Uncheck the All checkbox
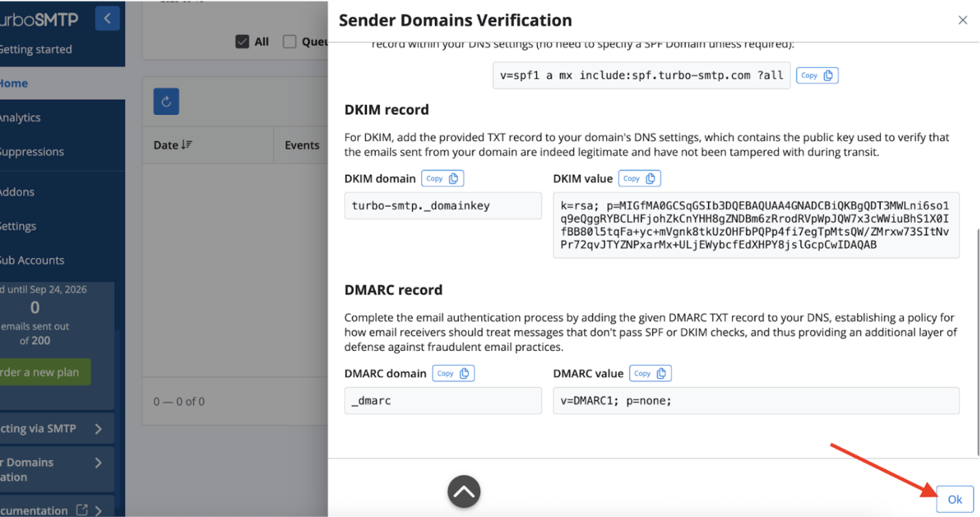The height and width of the screenshot is (517, 980). [x=242, y=42]
